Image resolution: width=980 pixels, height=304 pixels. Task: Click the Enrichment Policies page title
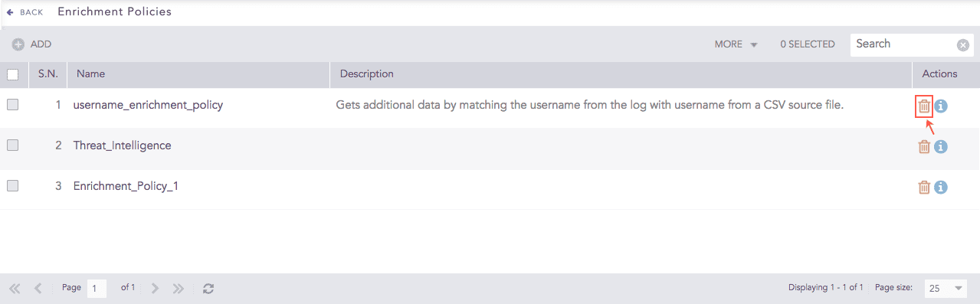click(115, 11)
